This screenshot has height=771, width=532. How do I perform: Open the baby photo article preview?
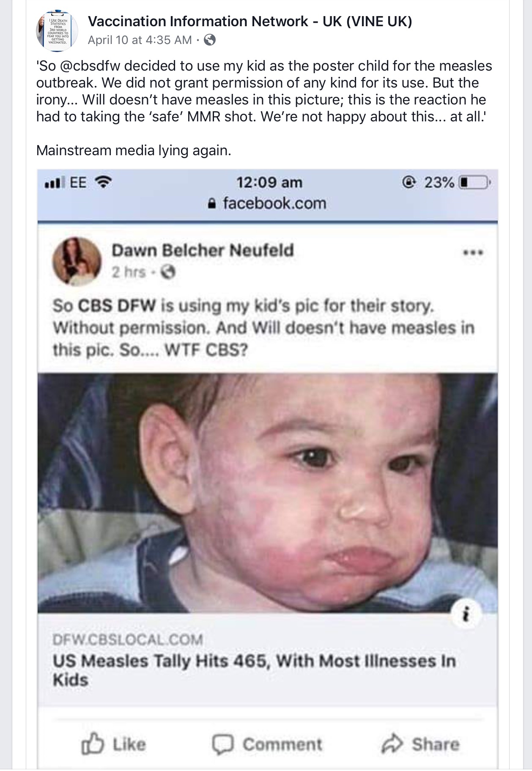tap(267, 493)
